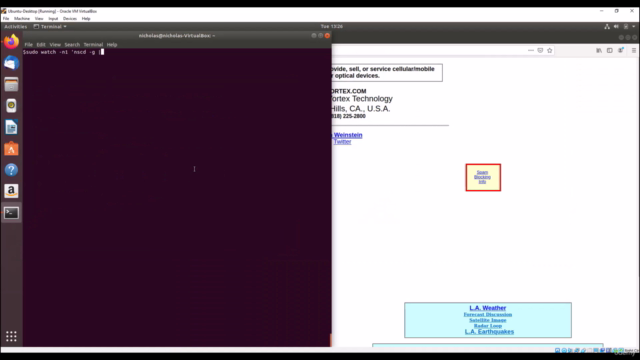Open VirtualBox Devices menu
The height and width of the screenshot is (360, 640).
tap(69, 18)
